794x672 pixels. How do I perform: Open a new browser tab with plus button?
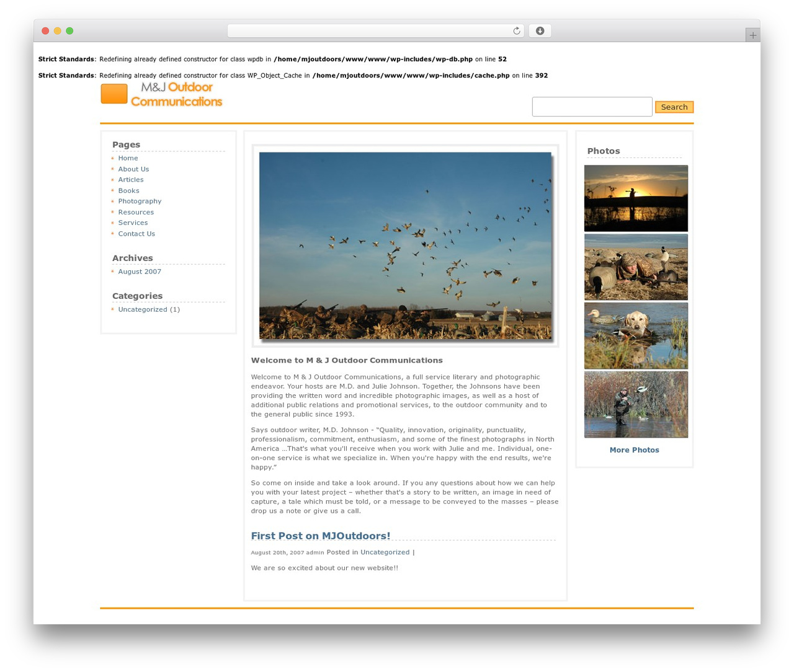(752, 35)
